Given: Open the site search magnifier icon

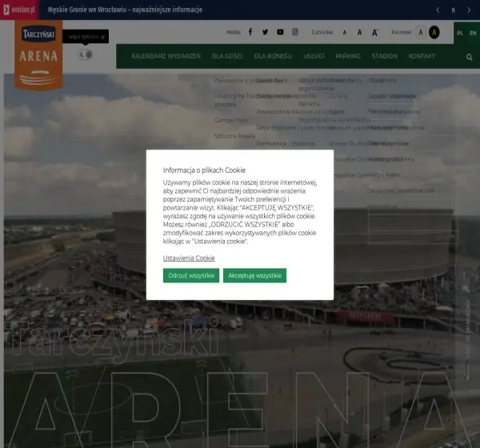Looking at the screenshot, I should (x=470, y=58).
